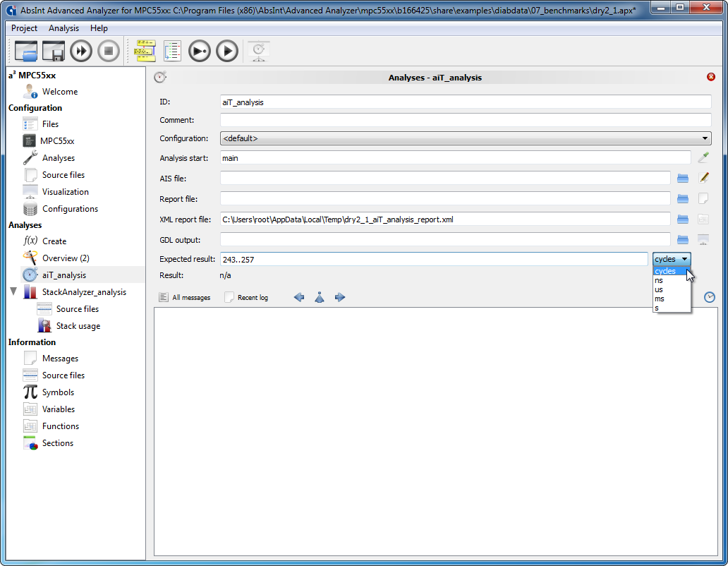Open Visualization settings item

[66, 192]
